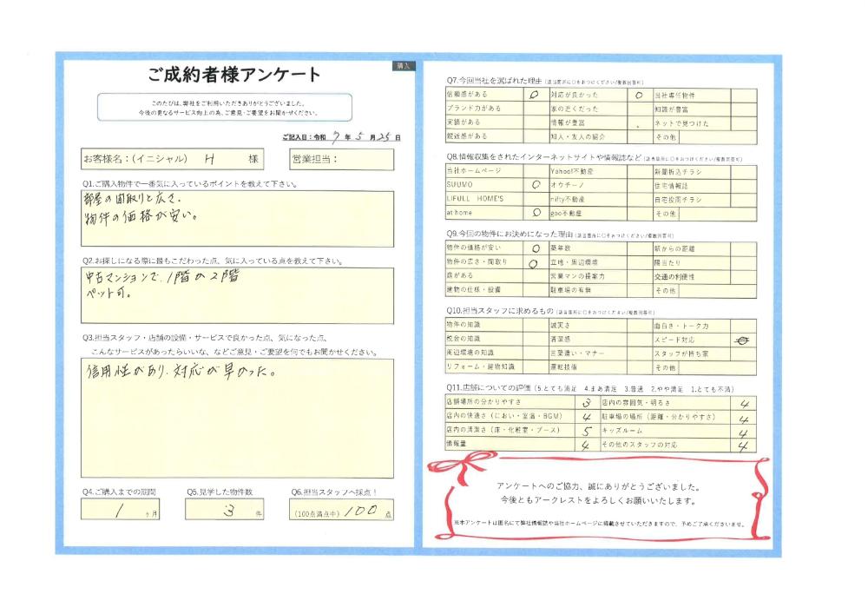Click the rating cell for 店内の雰囲気・明るさ
The width and height of the screenshot is (868, 614).
click(x=744, y=403)
